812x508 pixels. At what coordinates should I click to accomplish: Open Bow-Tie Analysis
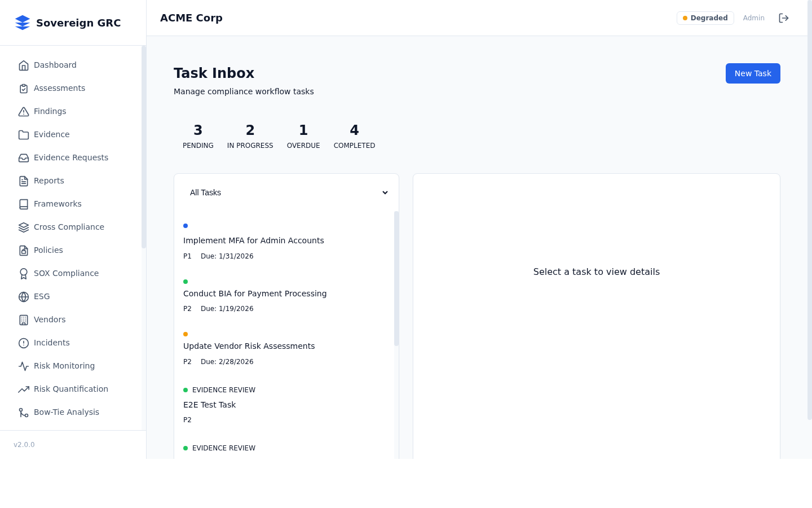[x=67, y=412]
